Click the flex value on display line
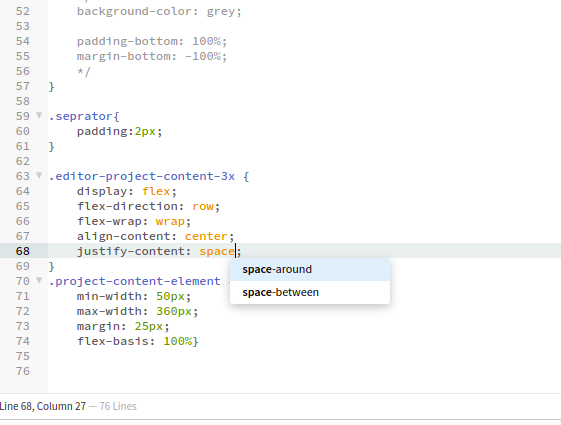This screenshot has width=561, height=425. point(156,191)
